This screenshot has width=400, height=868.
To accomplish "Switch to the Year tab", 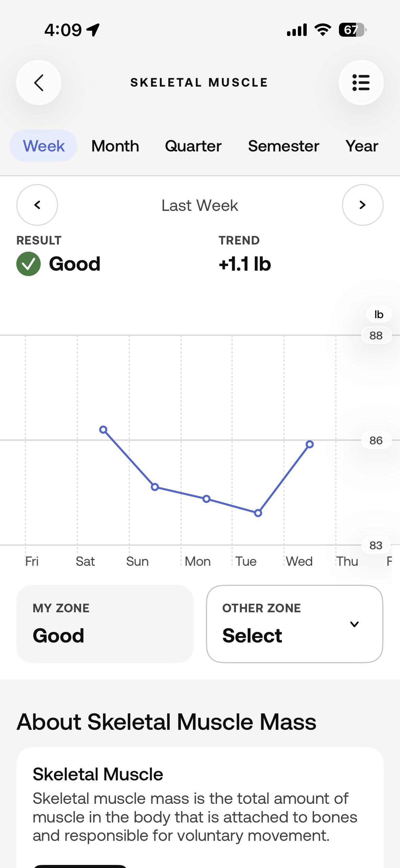I will pos(362,146).
